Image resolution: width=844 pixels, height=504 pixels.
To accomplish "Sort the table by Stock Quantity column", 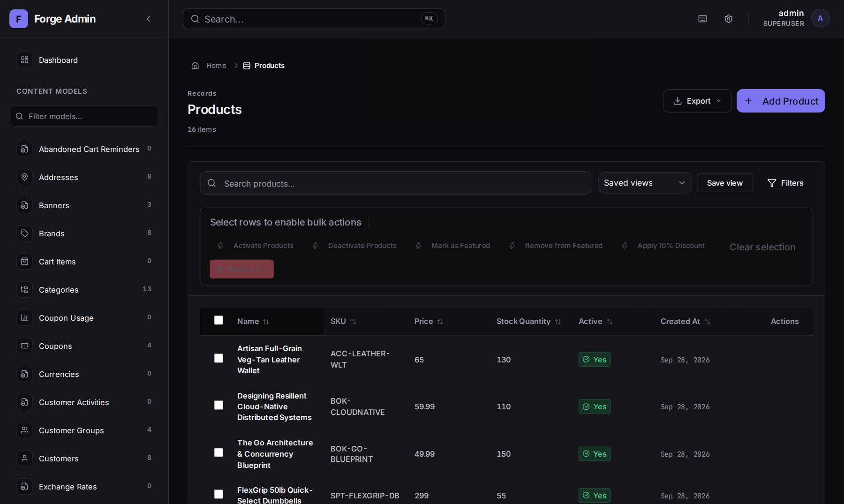I will [x=528, y=321].
